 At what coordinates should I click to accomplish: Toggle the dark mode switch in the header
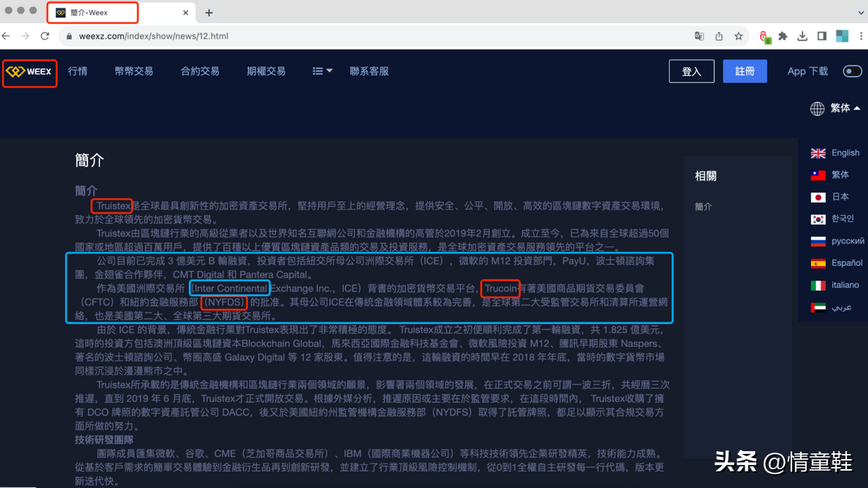(x=853, y=71)
